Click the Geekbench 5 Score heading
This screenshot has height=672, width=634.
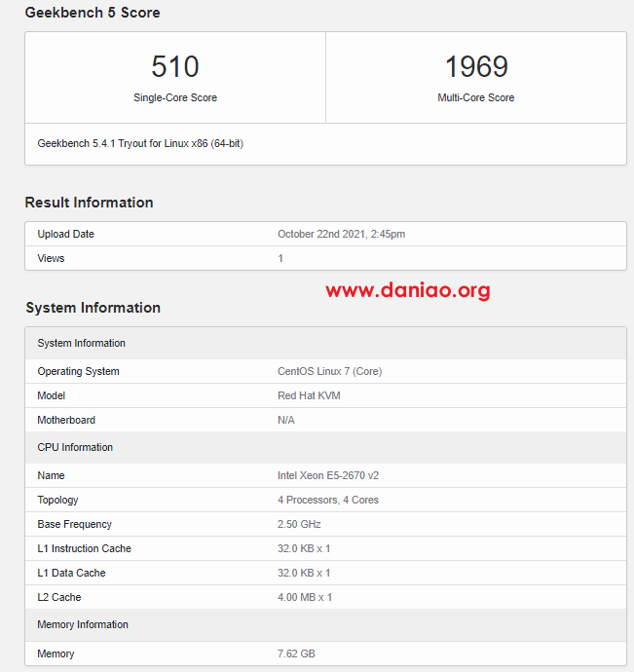click(x=93, y=13)
